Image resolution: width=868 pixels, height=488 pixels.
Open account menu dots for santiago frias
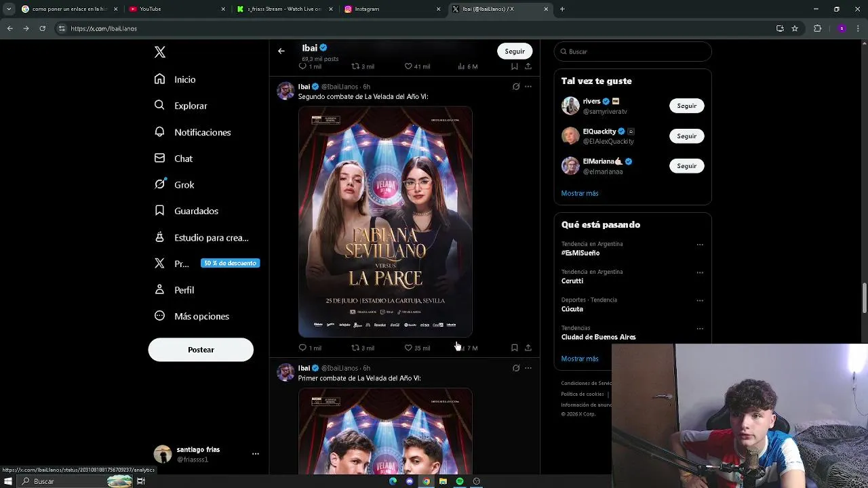(x=255, y=454)
